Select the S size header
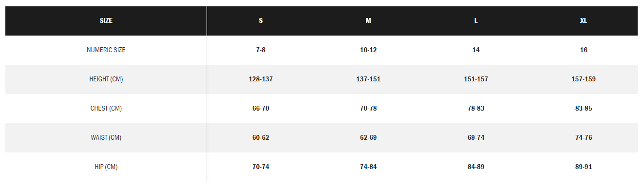This screenshot has width=644, height=189. [261, 21]
